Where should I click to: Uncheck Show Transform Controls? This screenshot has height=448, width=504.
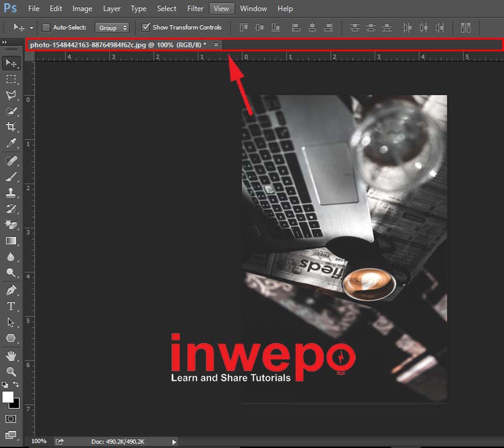(146, 27)
